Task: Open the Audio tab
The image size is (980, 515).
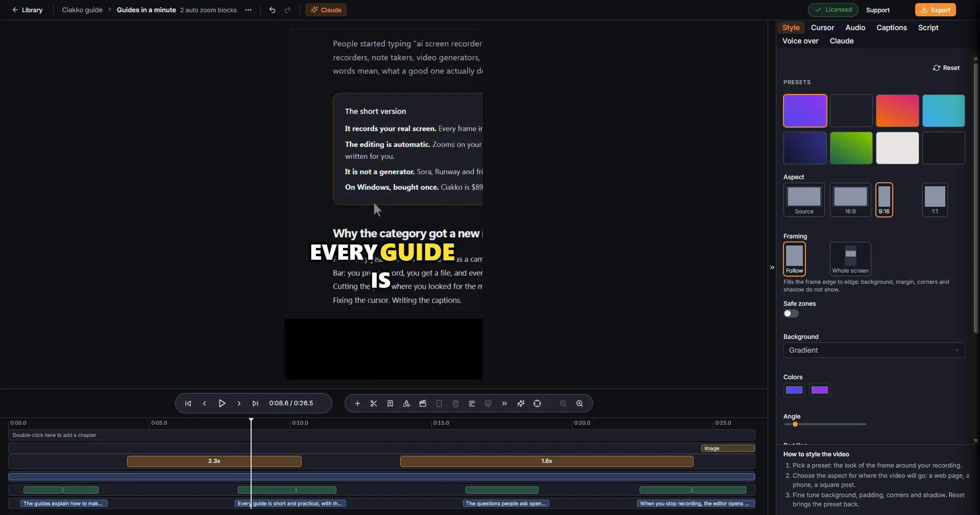Action: click(855, 28)
